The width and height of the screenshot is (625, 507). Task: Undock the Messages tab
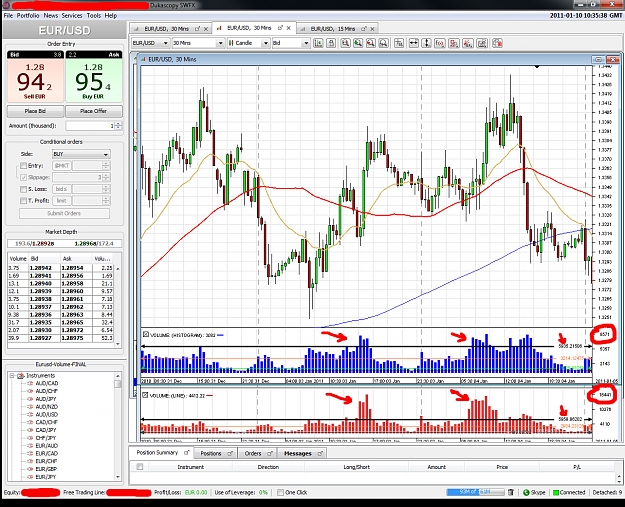320,454
